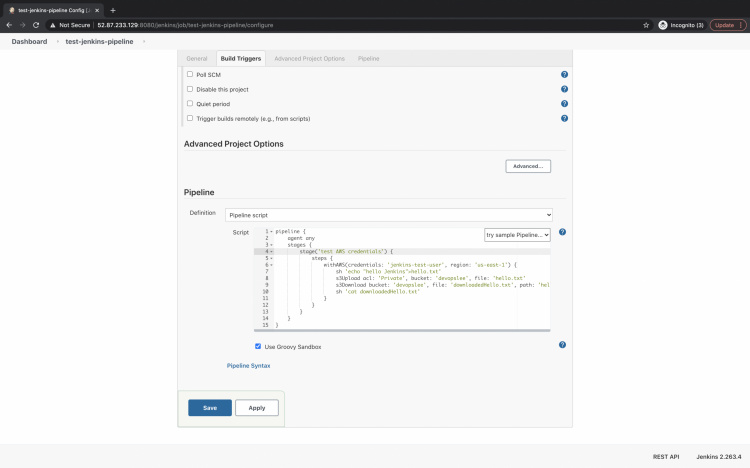Expand the try sample Pipeline dropdown

[517, 235]
